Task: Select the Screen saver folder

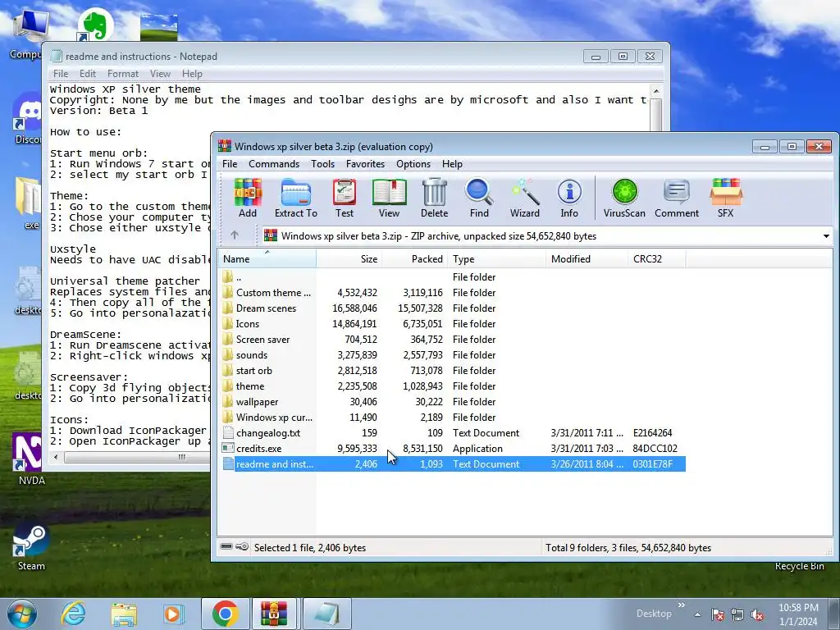Action: tap(452, 339)
